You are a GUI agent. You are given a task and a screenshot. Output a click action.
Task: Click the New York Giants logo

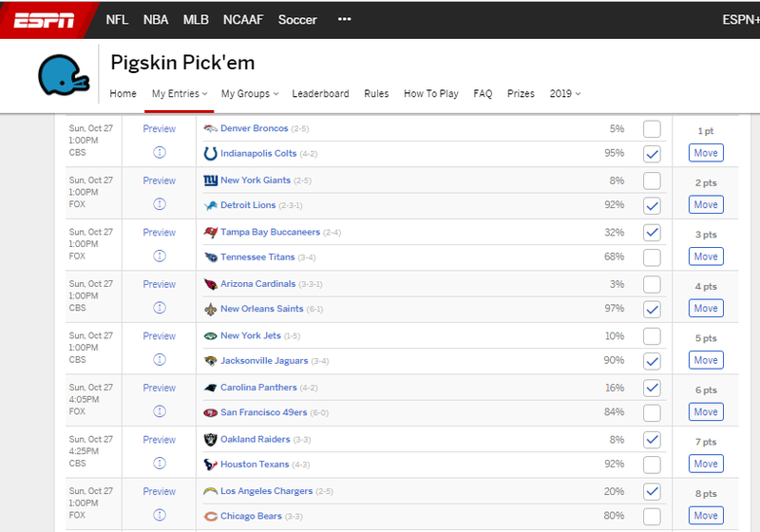pyautogui.click(x=210, y=180)
